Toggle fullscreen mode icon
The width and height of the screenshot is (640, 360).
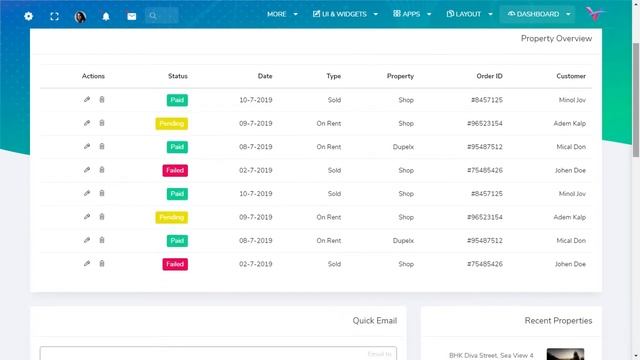tap(54, 16)
